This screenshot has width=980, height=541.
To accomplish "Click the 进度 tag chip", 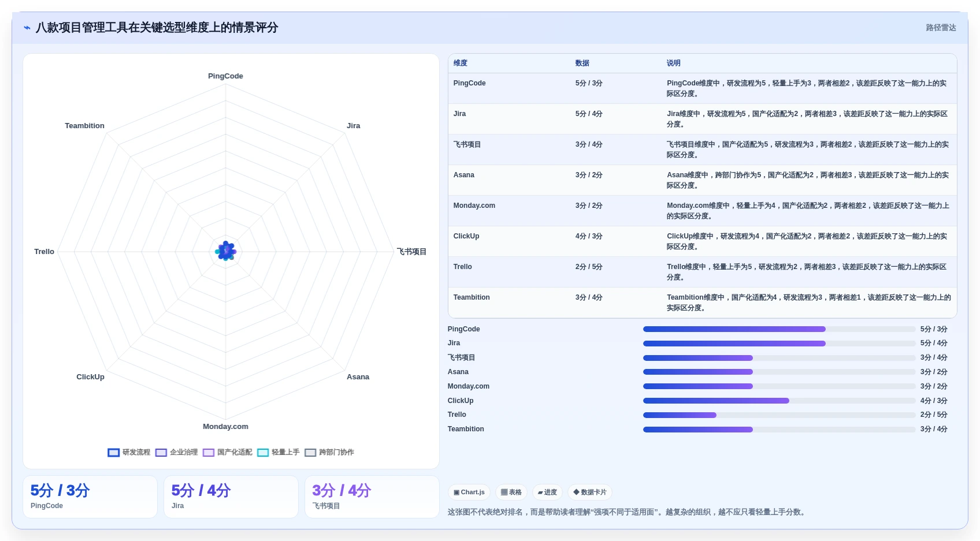I will click(547, 493).
